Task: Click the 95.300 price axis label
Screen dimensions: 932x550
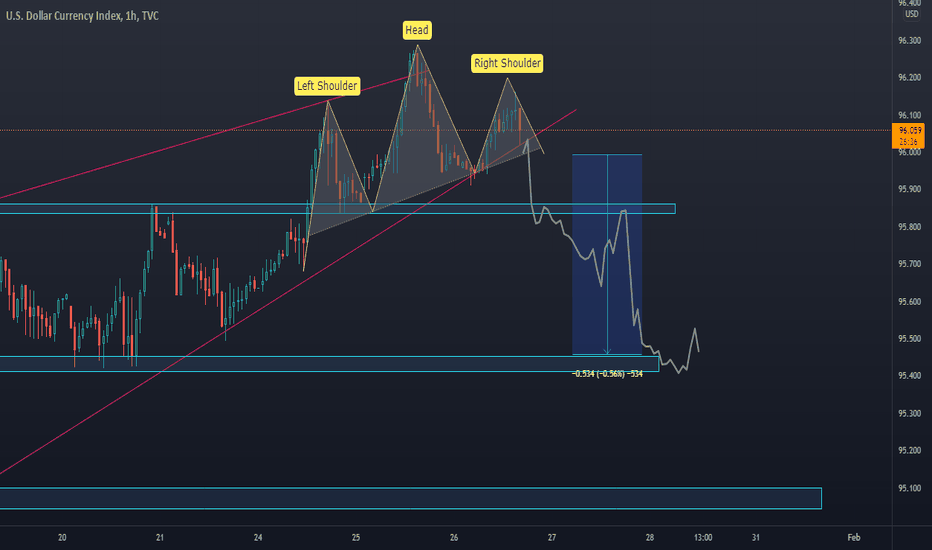Action: [909, 413]
